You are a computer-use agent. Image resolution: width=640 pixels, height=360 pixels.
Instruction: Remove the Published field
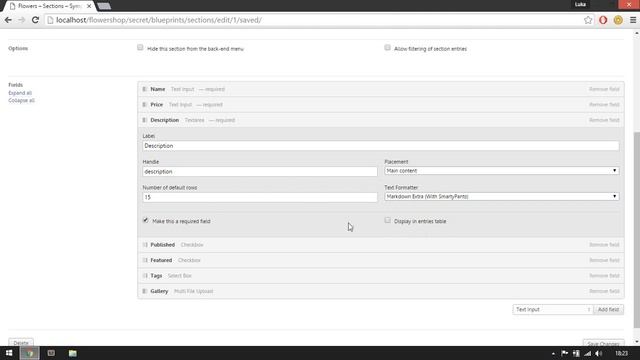point(604,244)
